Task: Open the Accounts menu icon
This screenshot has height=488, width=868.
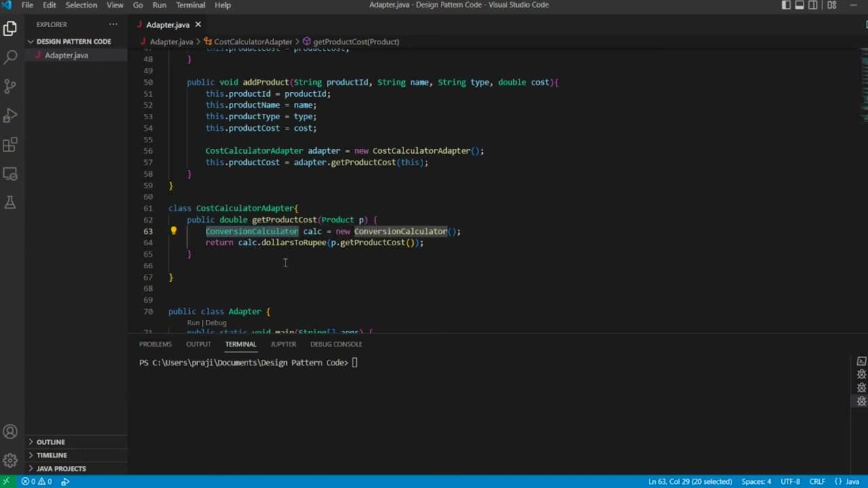Action: point(10,432)
